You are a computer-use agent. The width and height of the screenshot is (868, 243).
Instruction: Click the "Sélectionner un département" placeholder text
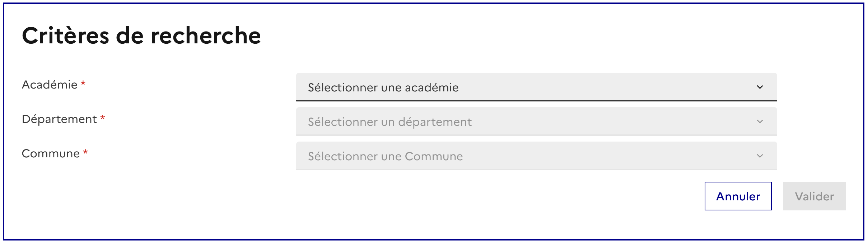coord(389,122)
